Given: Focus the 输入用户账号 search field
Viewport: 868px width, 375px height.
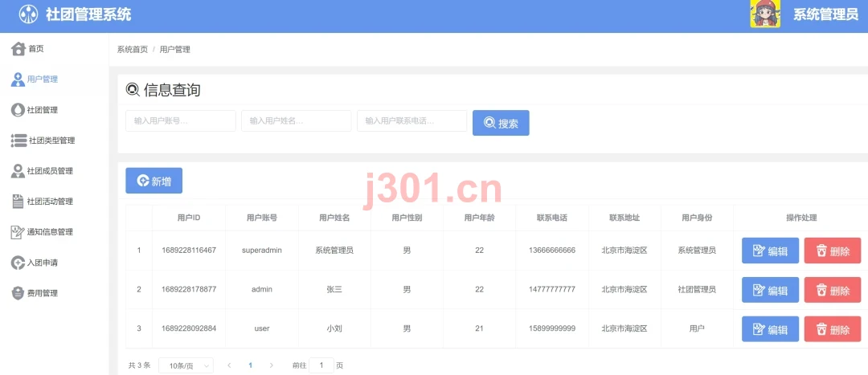Looking at the screenshot, I should [181, 120].
